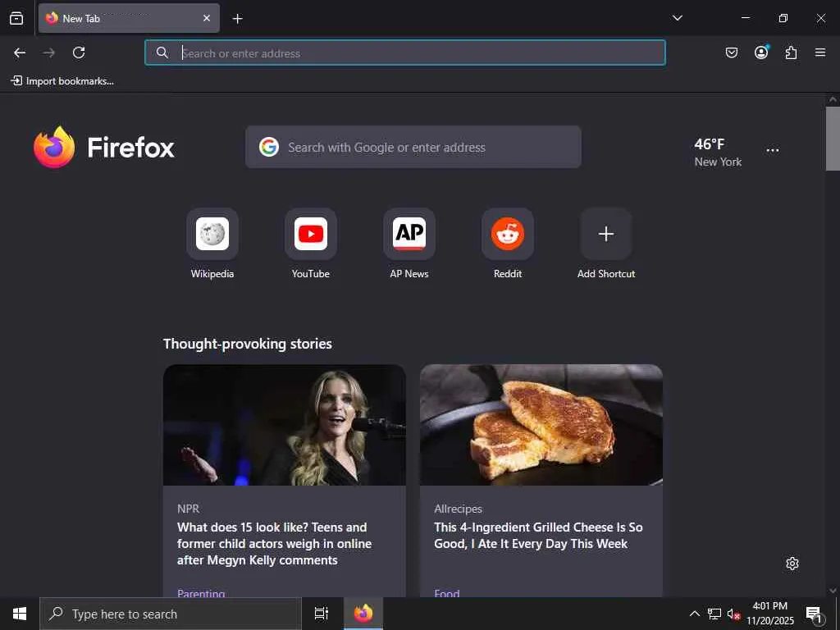Click the Firefox taskbar icon

point(363,614)
